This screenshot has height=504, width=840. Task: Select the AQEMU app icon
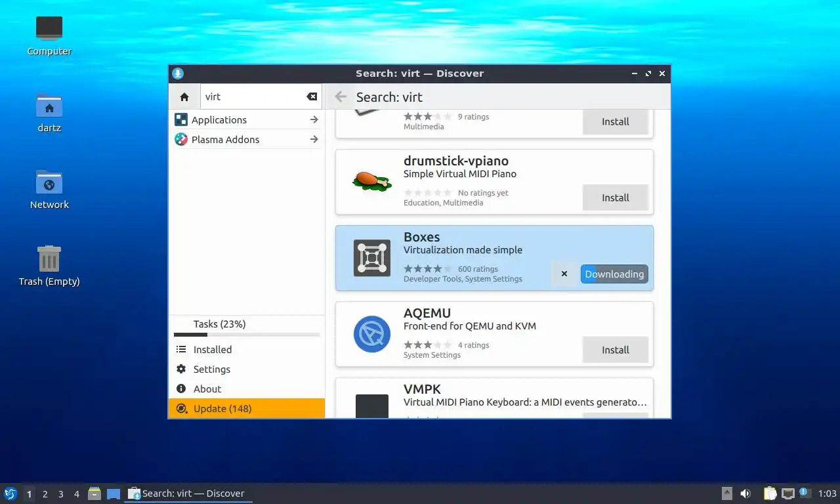pyautogui.click(x=372, y=334)
